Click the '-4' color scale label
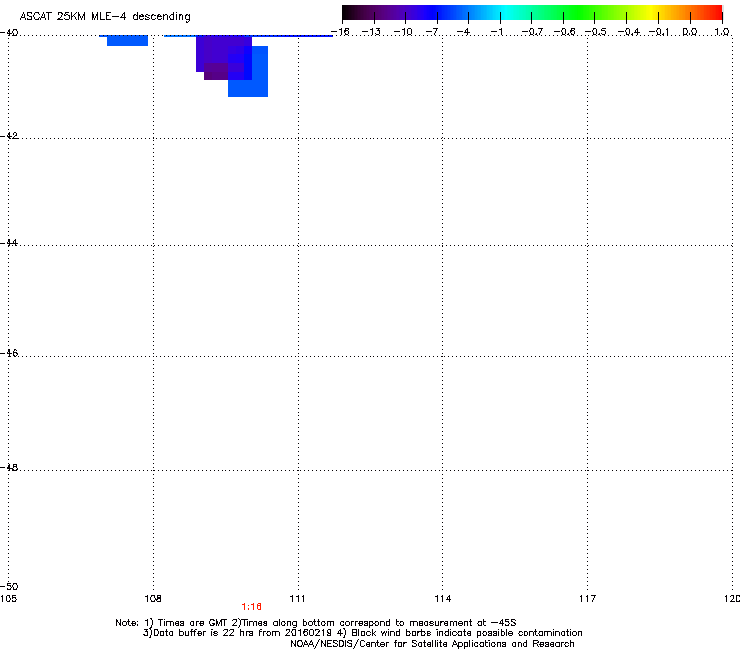The height and width of the screenshot is (650, 740). pos(464,32)
